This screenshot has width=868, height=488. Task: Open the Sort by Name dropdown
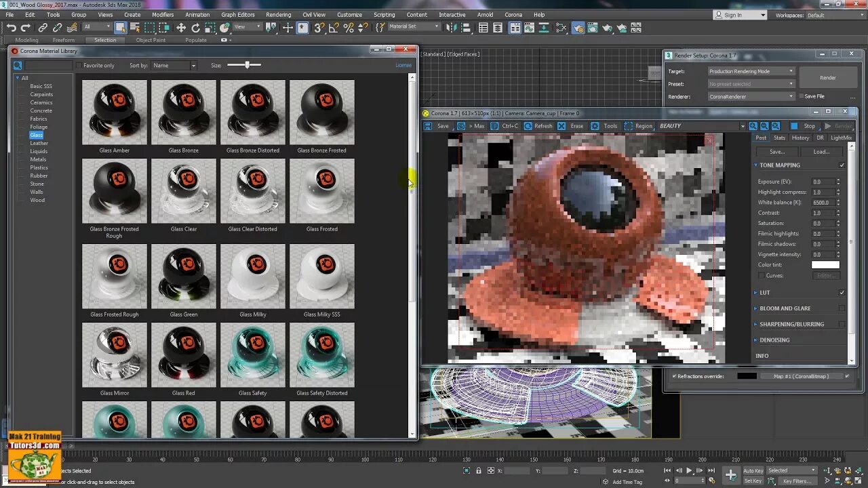[x=174, y=66]
